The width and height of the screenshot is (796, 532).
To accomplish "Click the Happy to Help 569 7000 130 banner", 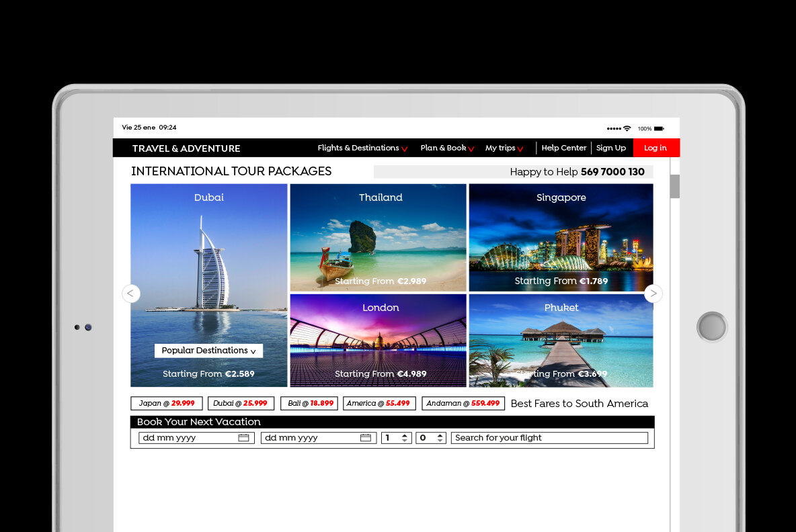I will (513, 172).
